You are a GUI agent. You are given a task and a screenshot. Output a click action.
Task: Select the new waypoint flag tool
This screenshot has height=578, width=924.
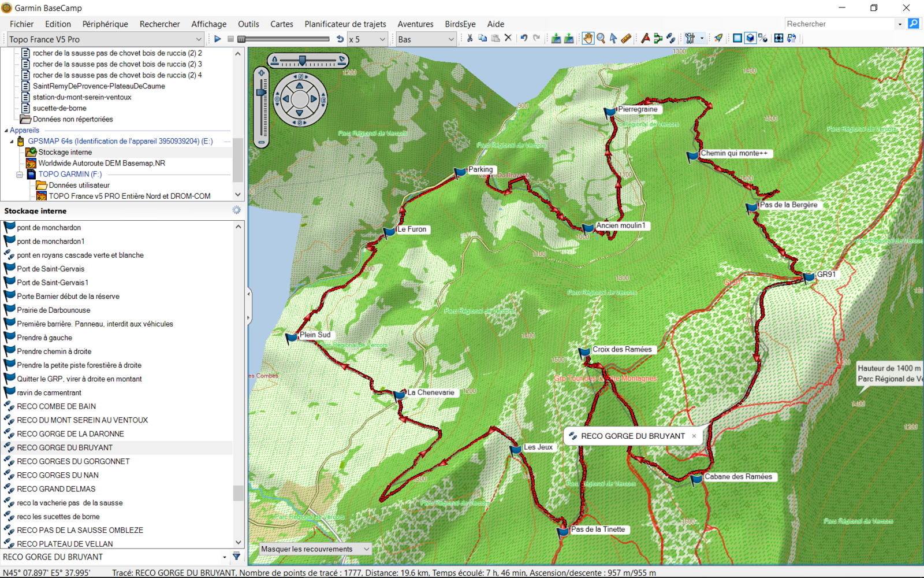tap(645, 38)
